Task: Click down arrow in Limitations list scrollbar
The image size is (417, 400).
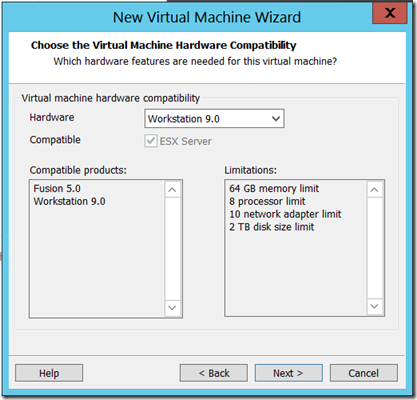Action: pos(374,306)
